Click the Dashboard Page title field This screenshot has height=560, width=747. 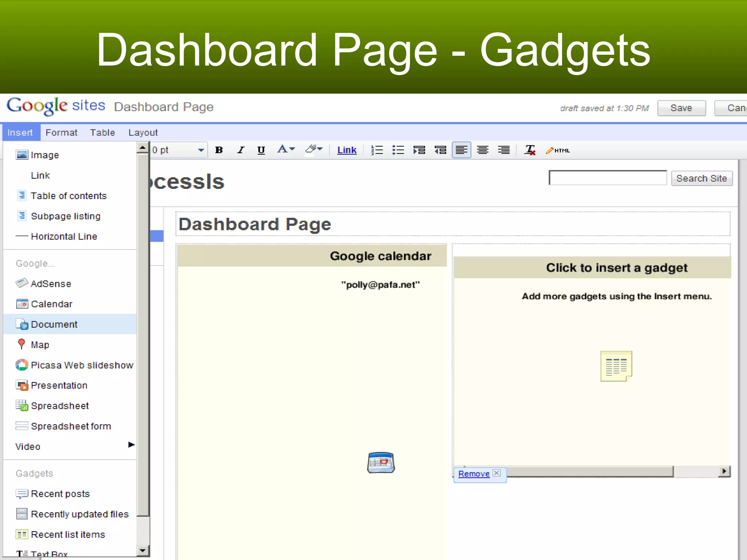(x=453, y=224)
